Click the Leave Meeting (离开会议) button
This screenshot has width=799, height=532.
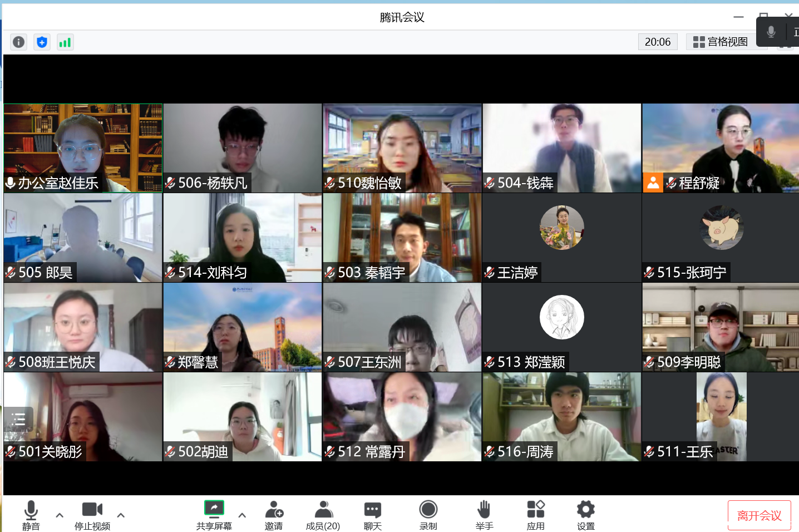pos(759,516)
